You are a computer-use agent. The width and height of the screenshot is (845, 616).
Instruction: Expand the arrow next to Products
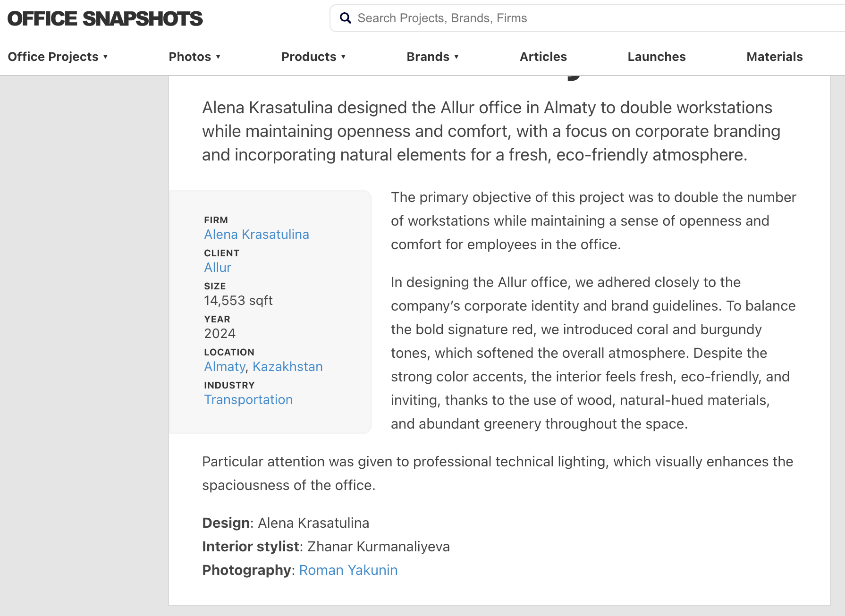(x=343, y=57)
